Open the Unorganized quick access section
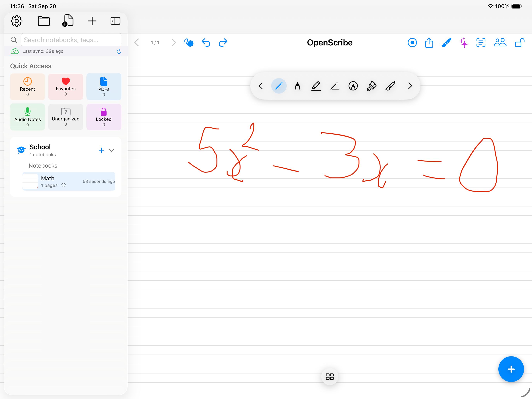Screen dimensions: 532x399 pyautogui.click(x=65, y=117)
